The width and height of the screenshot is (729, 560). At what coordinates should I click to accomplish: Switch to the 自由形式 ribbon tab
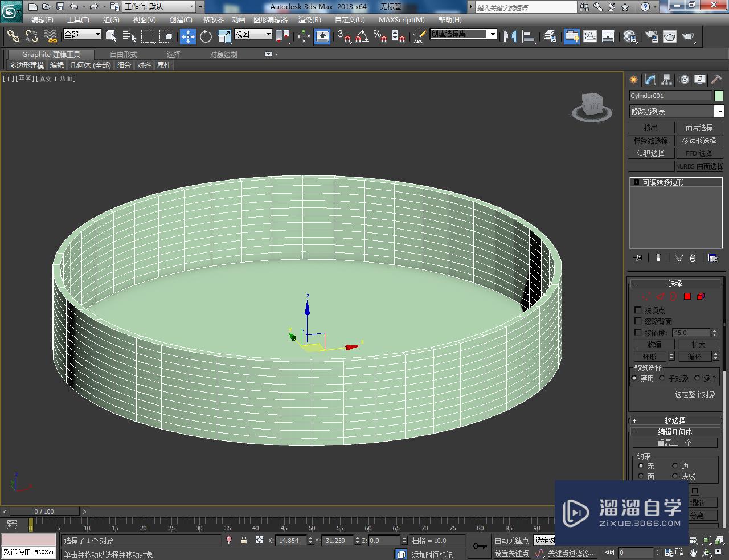[x=124, y=54]
